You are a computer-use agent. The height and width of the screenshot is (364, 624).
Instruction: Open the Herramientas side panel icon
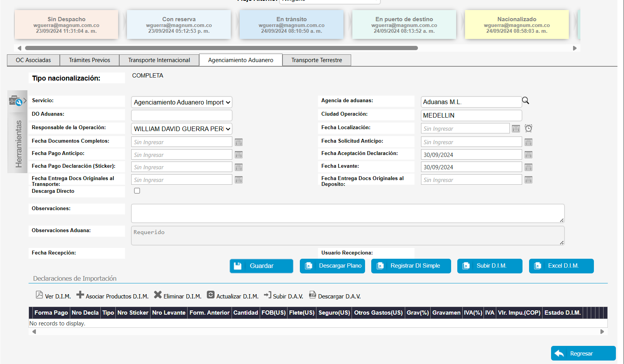click(17, 101)
